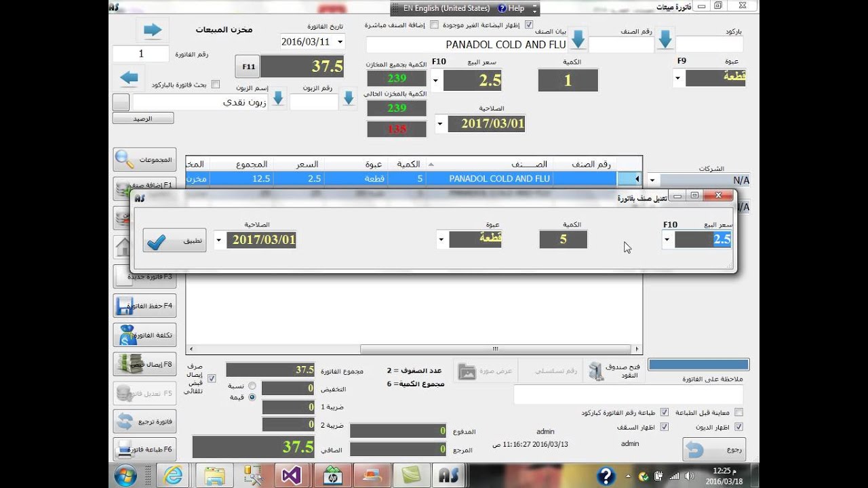Open the companies (الشركات) N/A dropdown

(x=652, y=180)
